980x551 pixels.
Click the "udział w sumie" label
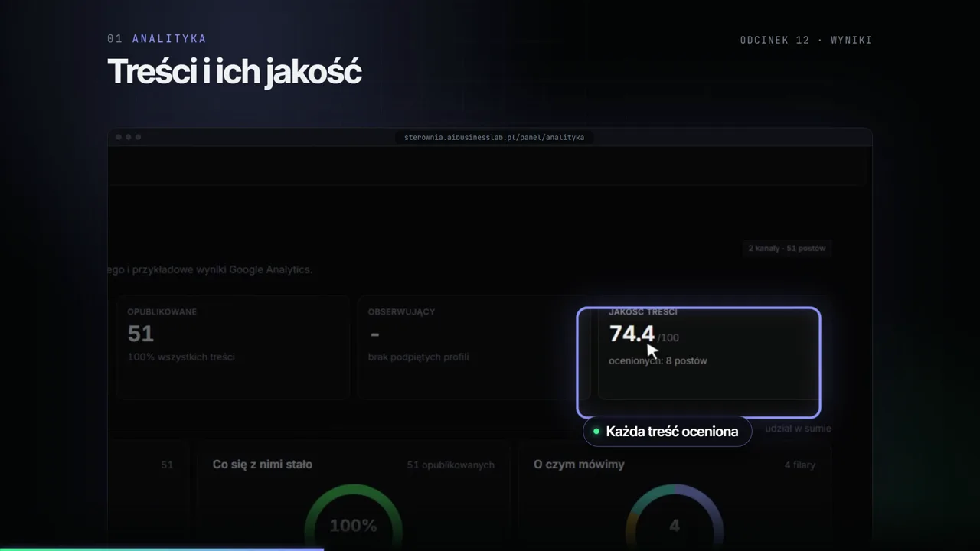click(798, 429)
